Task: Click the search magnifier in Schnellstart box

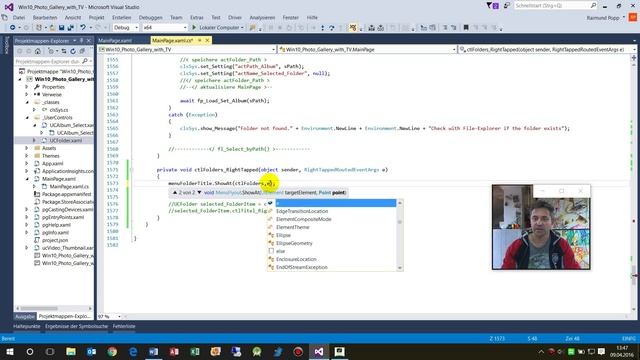Action: (593, 5)
